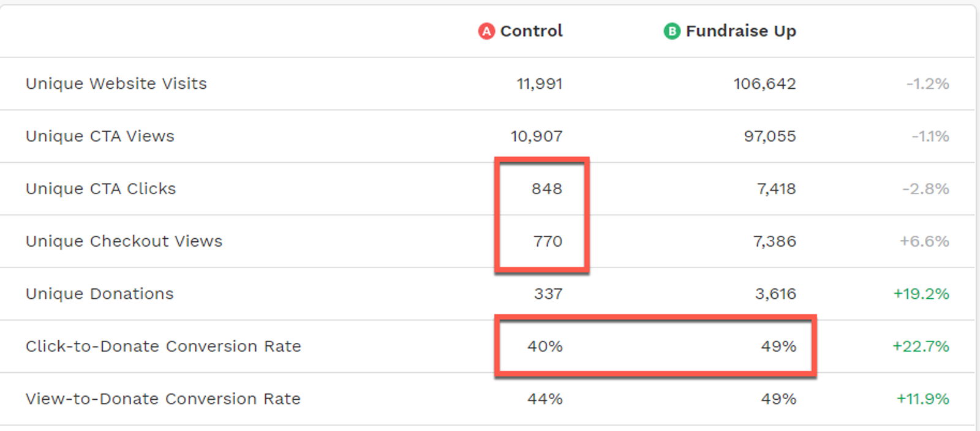Click the +11.9% View-to-Donate change
The height and width of the screenshot is (431, 980).
[x=922, y=399]
